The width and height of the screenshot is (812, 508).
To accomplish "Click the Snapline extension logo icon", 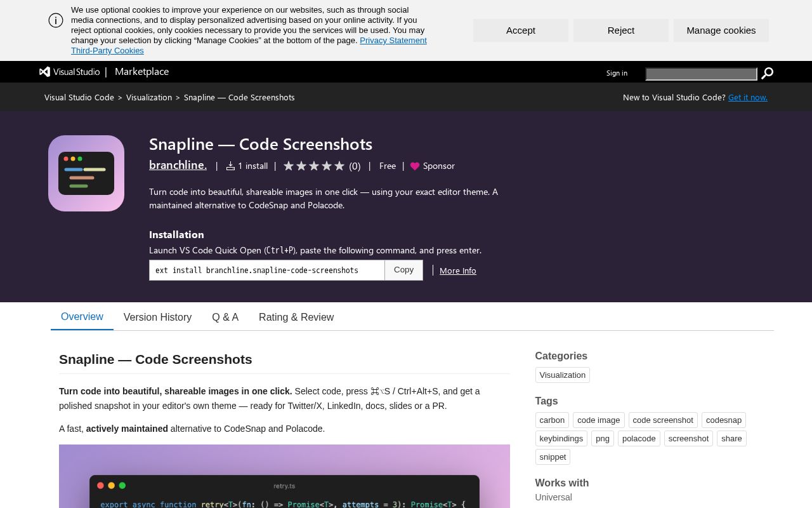I will 86,173.
